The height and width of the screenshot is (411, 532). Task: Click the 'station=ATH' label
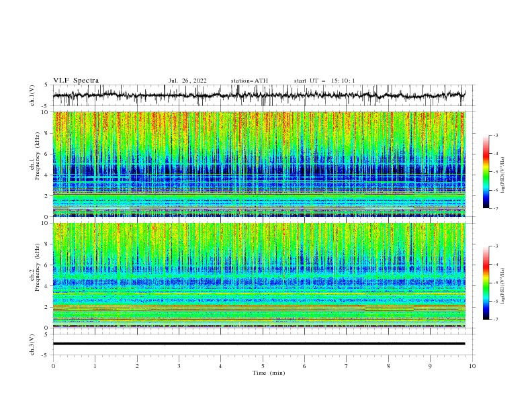(249, 81)
